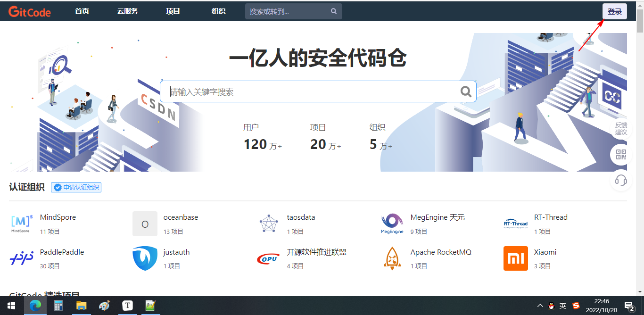
Task: Click the justauth shield logo
Action: 145,258
